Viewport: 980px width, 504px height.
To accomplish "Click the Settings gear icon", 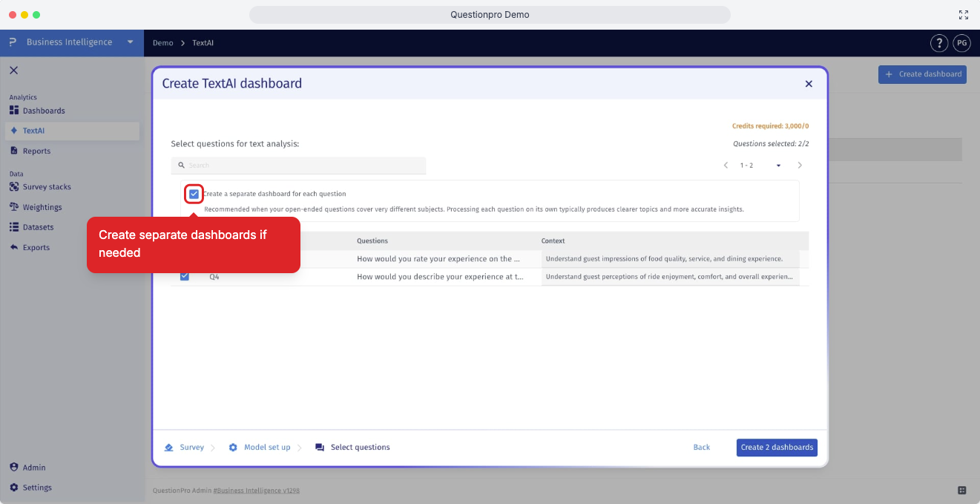I will coord(14,488).
